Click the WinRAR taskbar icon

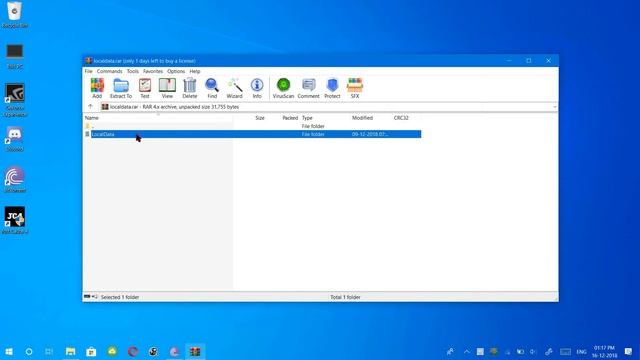(x=195, y=351)
